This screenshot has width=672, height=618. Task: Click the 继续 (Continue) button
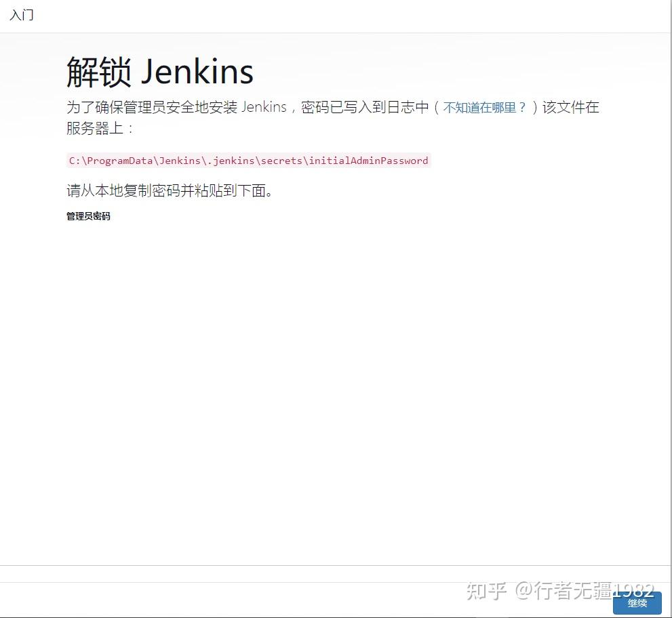click(x=636, y=603)
